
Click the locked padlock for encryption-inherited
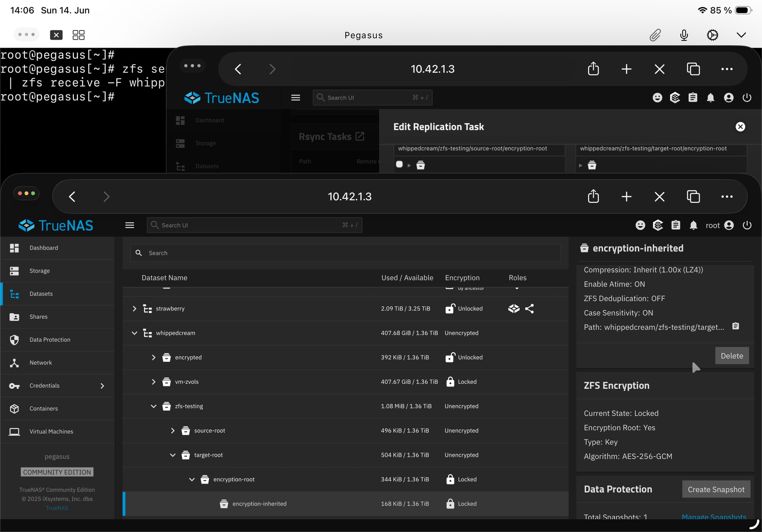pyautogui.click(x=450, y=503)
